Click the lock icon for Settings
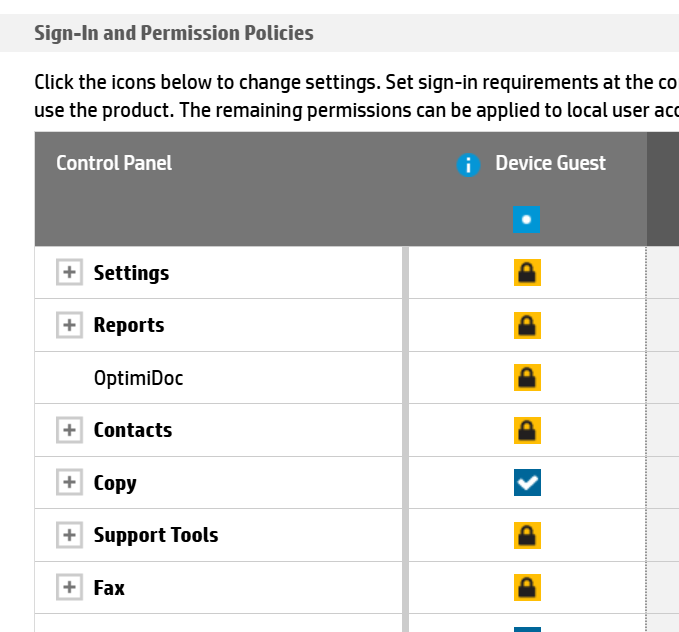This screenshot has width=679, height=632. point(527,272)
